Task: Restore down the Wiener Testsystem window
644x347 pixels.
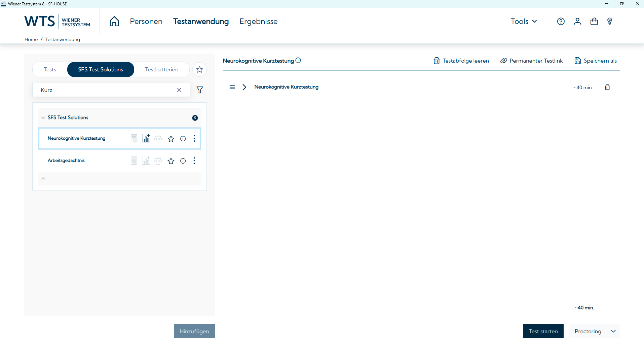Action: (622, 4)
